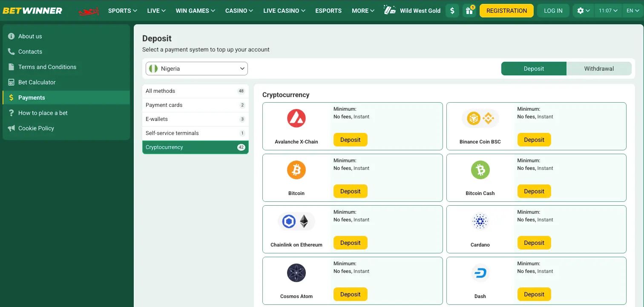Expand the WIN GAMES menu
644x307 pixels.
tap(195, 11)
